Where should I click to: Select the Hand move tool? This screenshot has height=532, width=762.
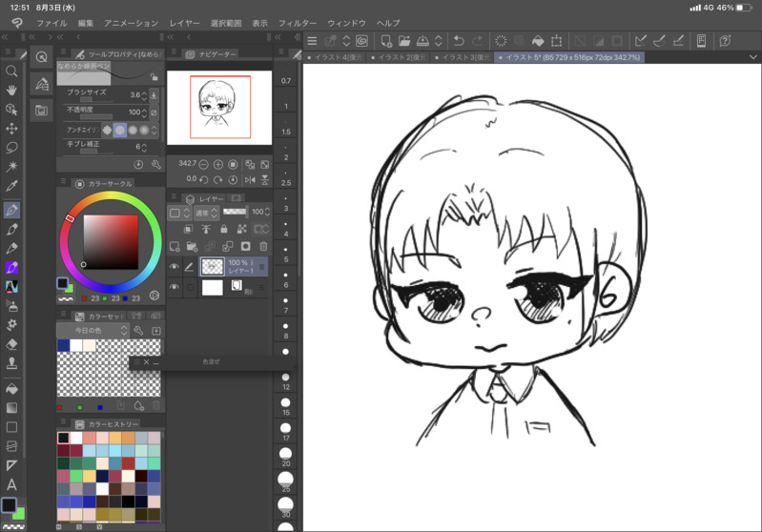coord(11,91)
